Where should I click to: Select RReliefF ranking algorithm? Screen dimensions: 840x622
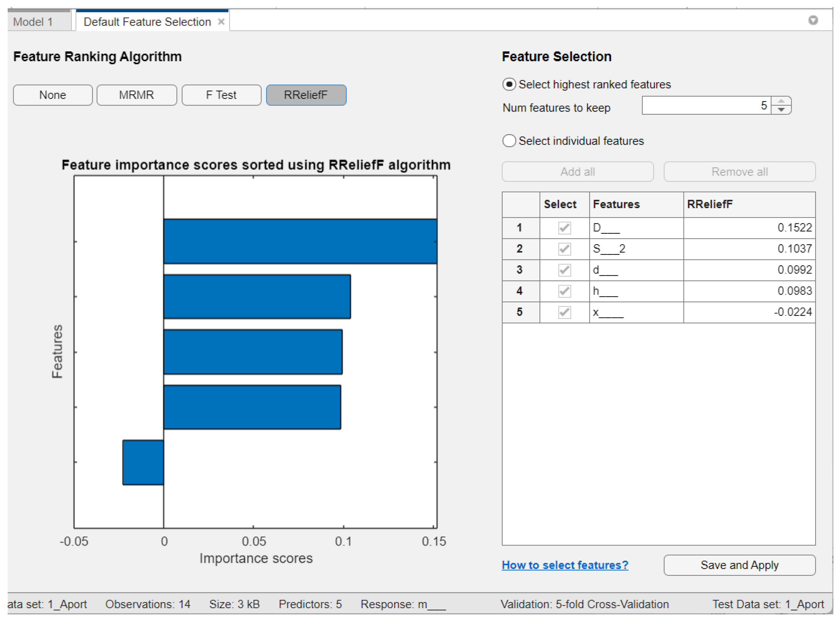pos(306,95)
